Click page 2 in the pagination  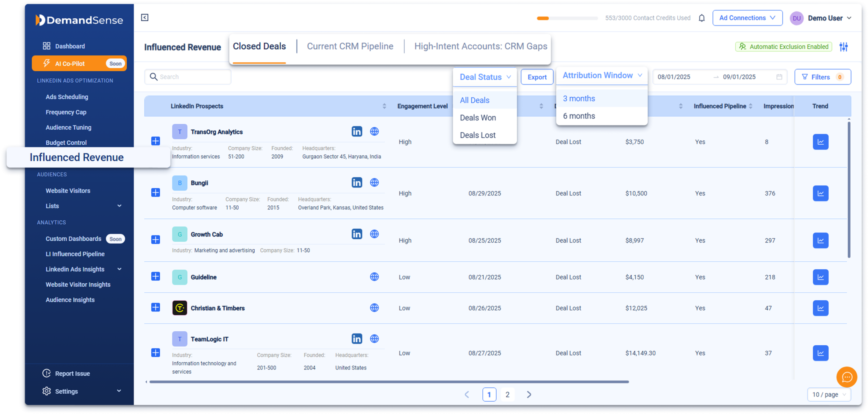click(x=507, y=394)
